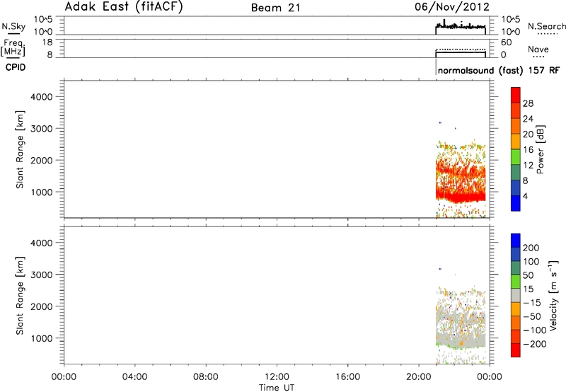Click the '20:00' time tick label
Viewport: 566px width, 392px height.
pos(419,377)
